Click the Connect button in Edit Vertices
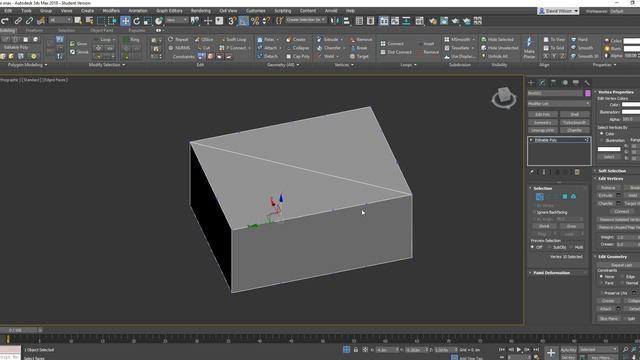The image size is (640, 360). [621, 211]
